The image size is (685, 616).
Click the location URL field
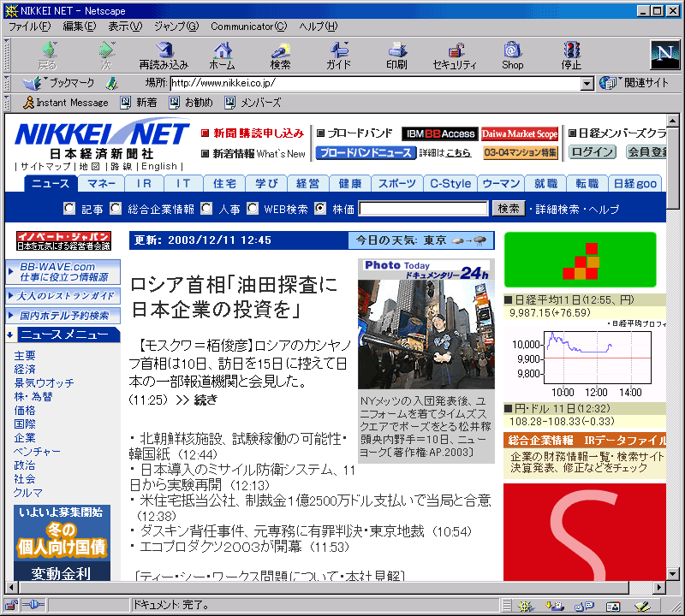click(x=375, y=83)
